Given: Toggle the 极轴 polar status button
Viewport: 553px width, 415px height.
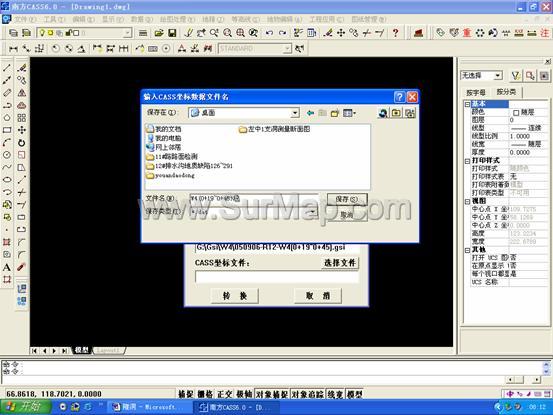Looking at the screenshot, I should pos(244,394).
